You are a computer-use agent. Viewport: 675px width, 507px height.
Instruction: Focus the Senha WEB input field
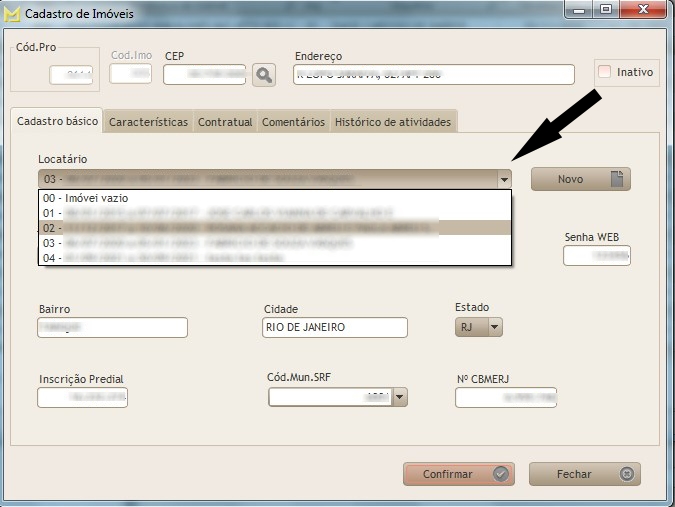point(597,256)
